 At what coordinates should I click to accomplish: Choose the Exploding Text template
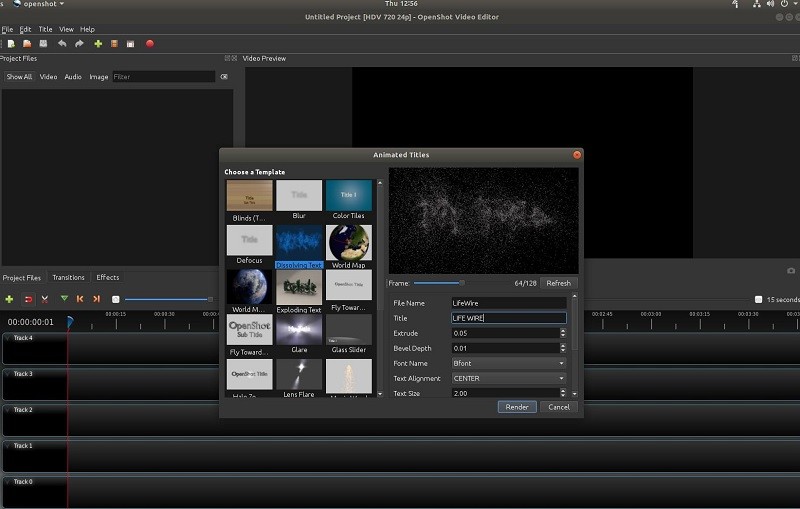[x=299, y=288]
